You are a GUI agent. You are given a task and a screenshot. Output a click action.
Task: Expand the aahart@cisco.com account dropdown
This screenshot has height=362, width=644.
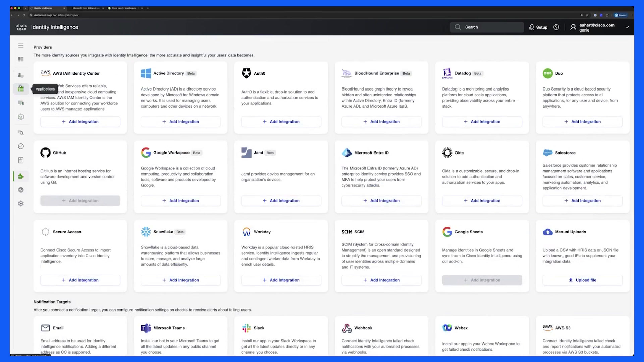pos(627,27)
